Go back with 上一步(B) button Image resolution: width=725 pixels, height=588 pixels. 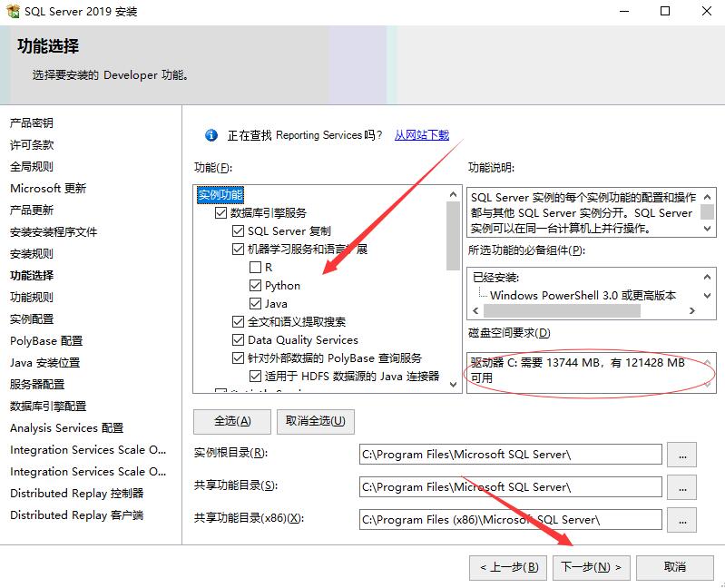[x=508, y=567]
